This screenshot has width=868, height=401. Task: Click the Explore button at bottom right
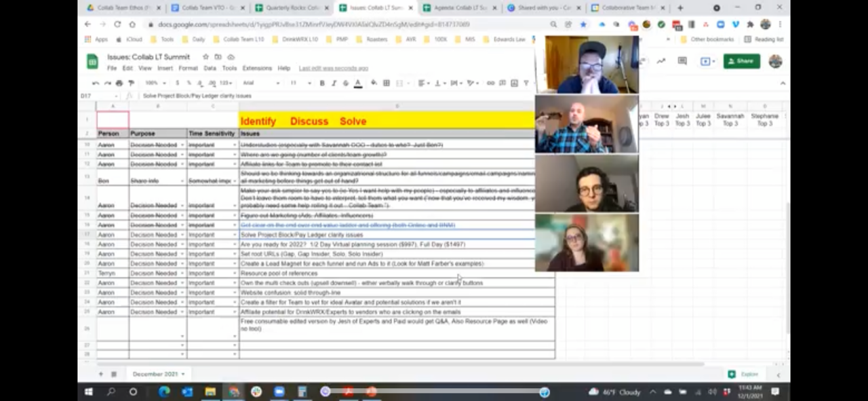pyautogui.click(x=744, y=375)
